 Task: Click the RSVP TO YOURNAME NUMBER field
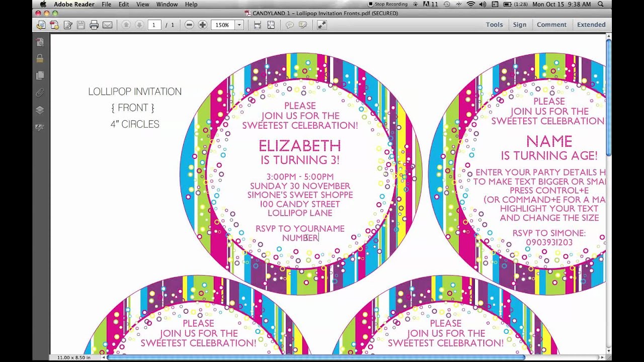pos(300,233)
